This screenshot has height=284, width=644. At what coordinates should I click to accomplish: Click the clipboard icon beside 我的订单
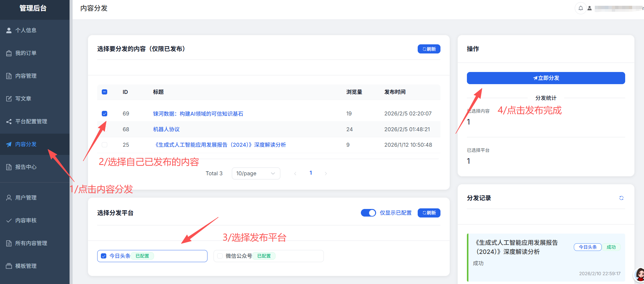[x=9, y=53]
